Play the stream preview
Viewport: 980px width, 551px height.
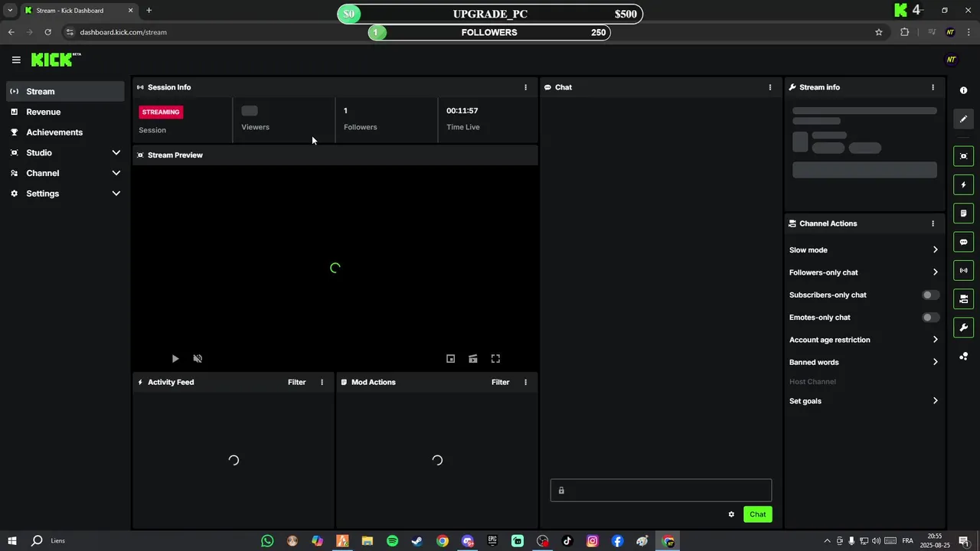175,358
